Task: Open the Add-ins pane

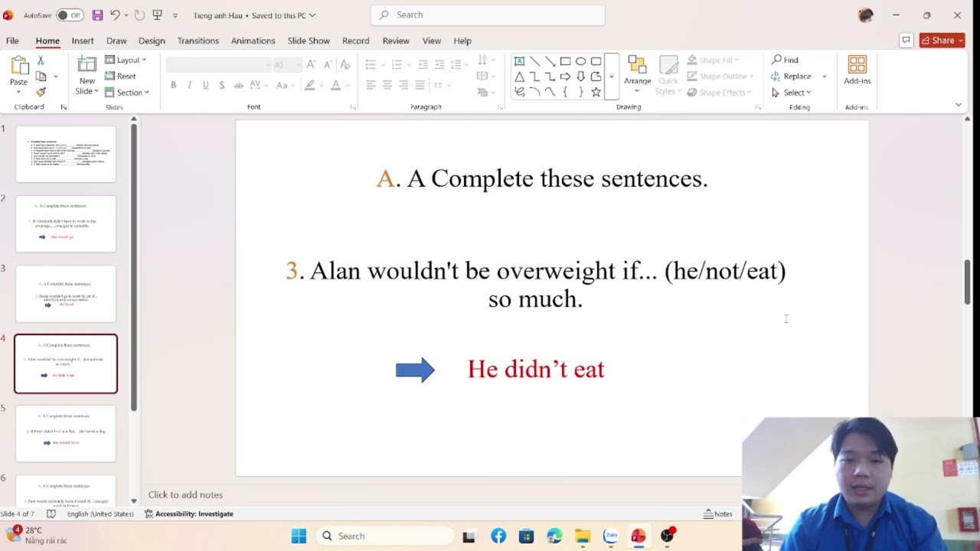Action: (857, 70)
